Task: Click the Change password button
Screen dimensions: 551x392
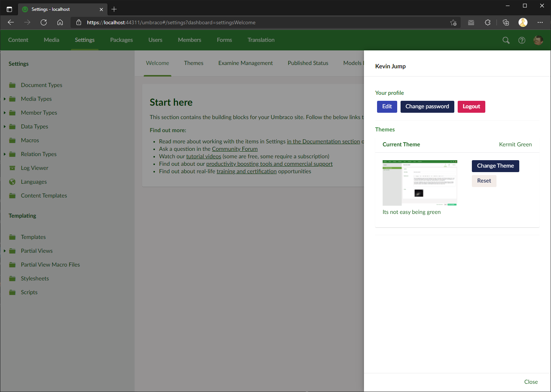Action: [427, 107]
